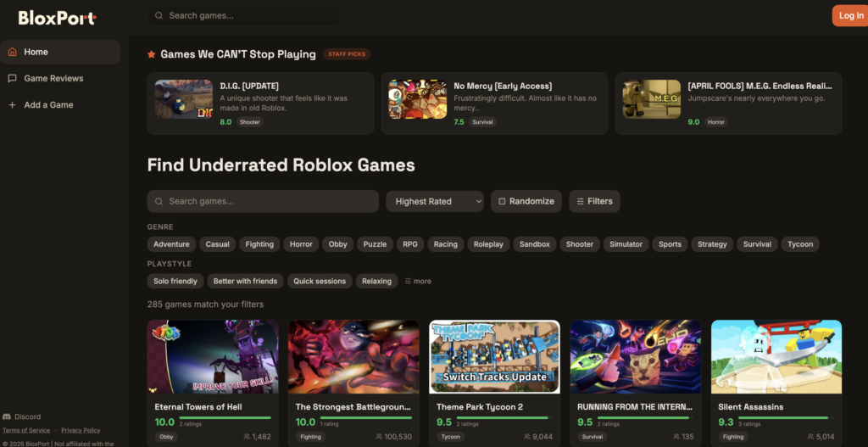Click the Home icon in sidebar

(12, 52)
